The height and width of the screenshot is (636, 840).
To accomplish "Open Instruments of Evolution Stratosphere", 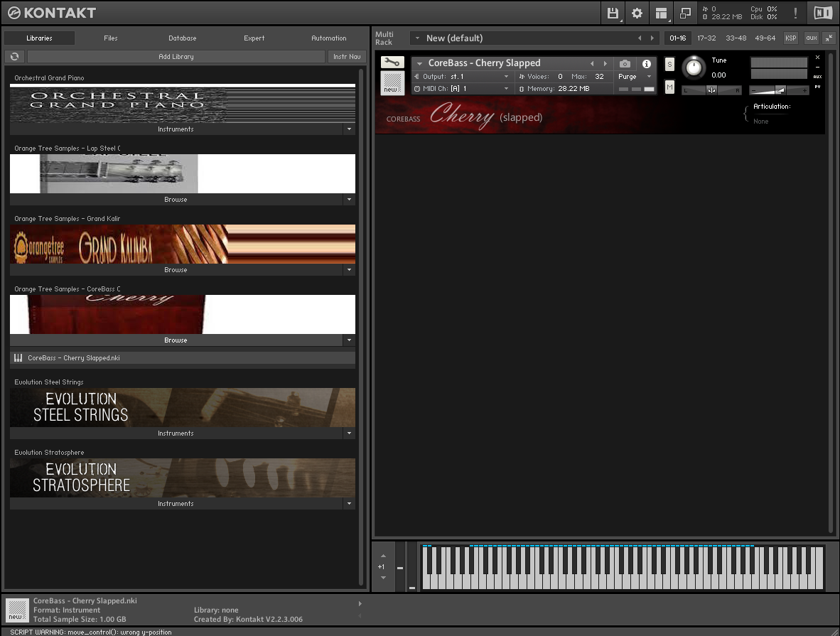I will [176, 503].
